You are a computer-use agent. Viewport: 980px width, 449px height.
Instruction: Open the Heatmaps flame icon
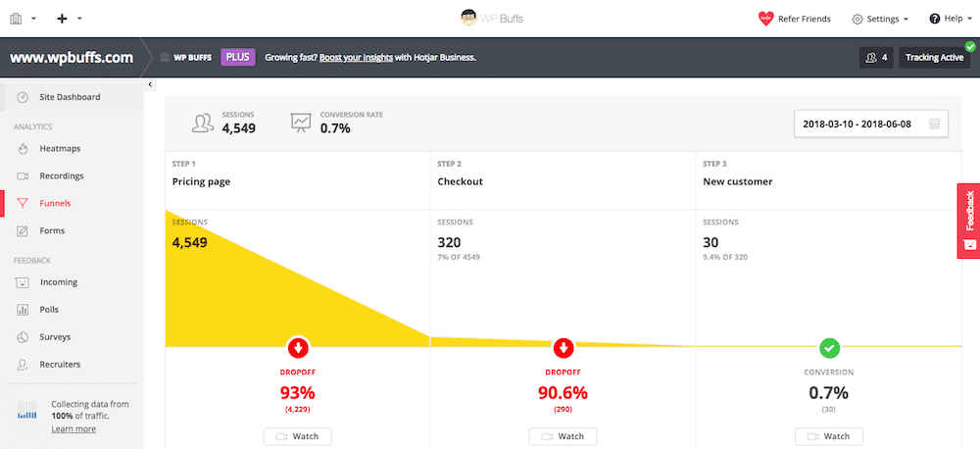pyautogui.click(x=23, y=149)
